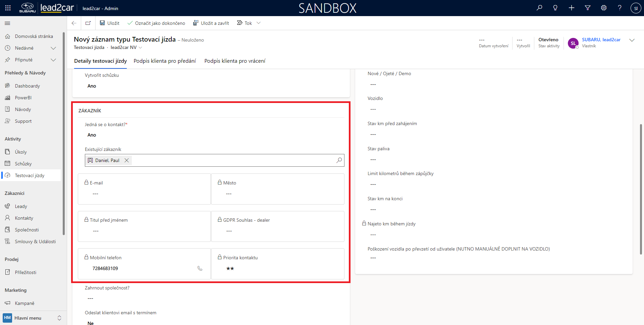The width and height of the screenshot is (644, 325).
Task: Click the plus quick-create icon
Action: (x=572, y=8)
